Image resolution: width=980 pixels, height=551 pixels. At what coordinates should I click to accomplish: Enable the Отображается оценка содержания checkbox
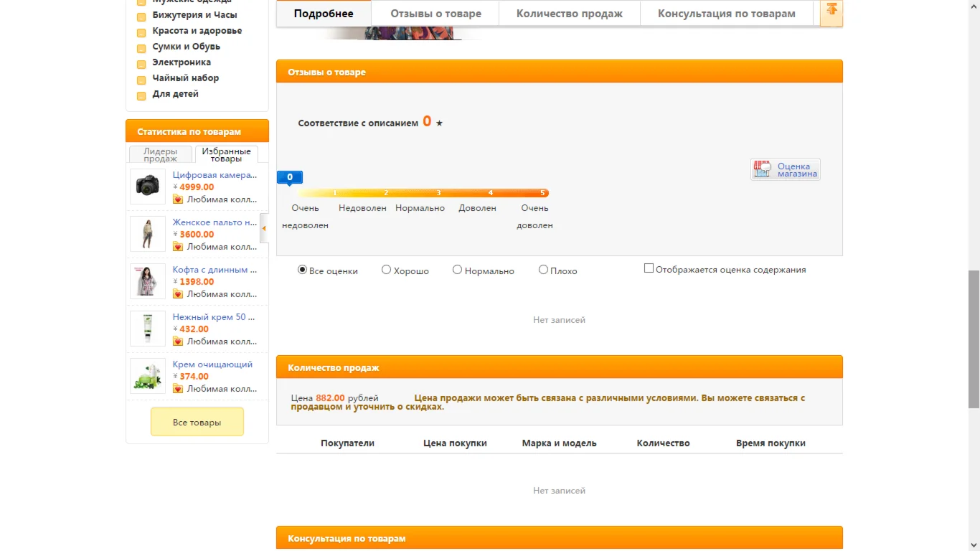click(649, 268)
